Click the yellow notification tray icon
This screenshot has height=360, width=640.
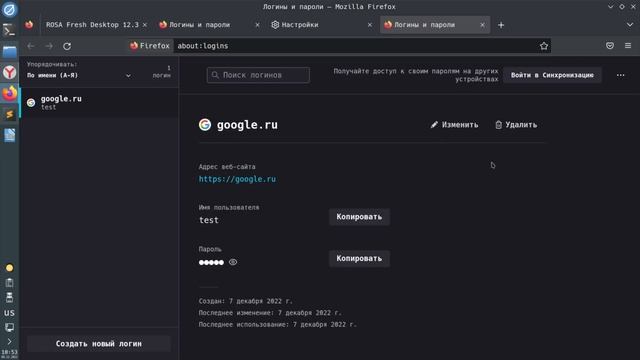pyautogui.click(x=9, y=268)
